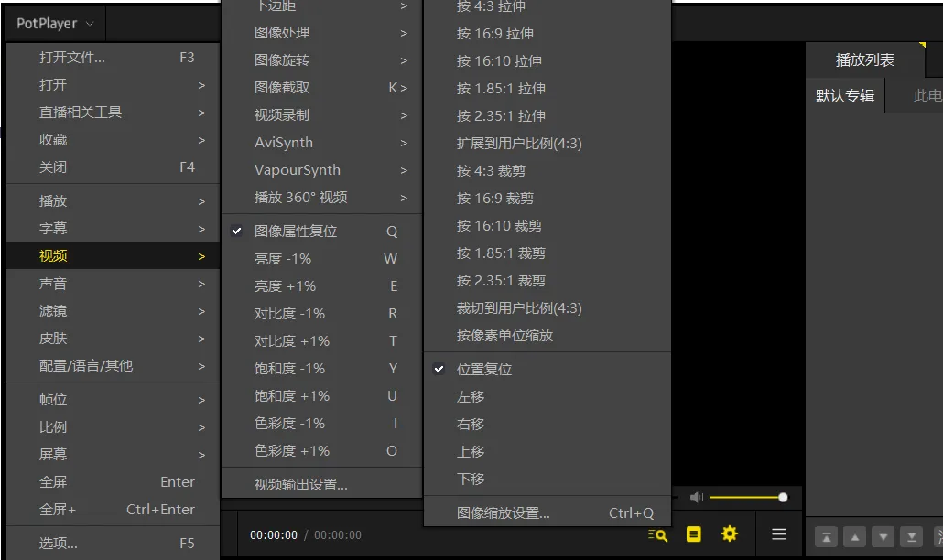Viewport: 943px width, 560px height.
Task: Choose 左移 to shift image left
Action: pyautogui.click(x=547, y=397)
